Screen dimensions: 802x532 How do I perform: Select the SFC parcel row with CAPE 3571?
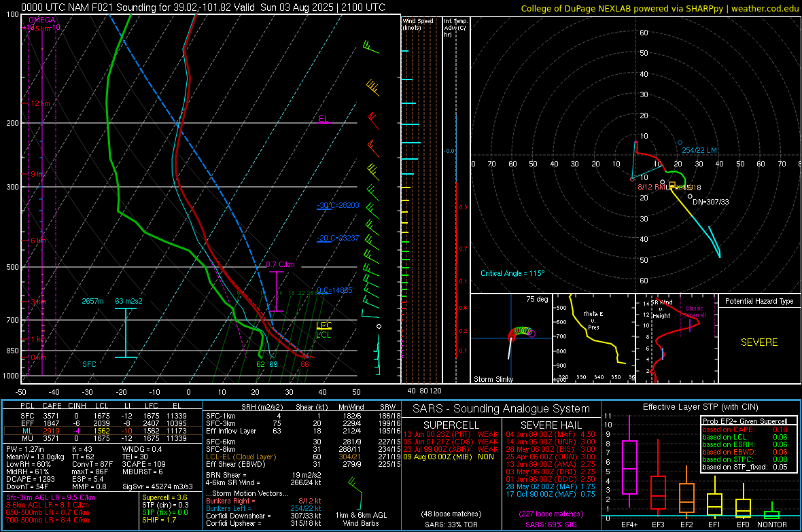tap(103, 416)
